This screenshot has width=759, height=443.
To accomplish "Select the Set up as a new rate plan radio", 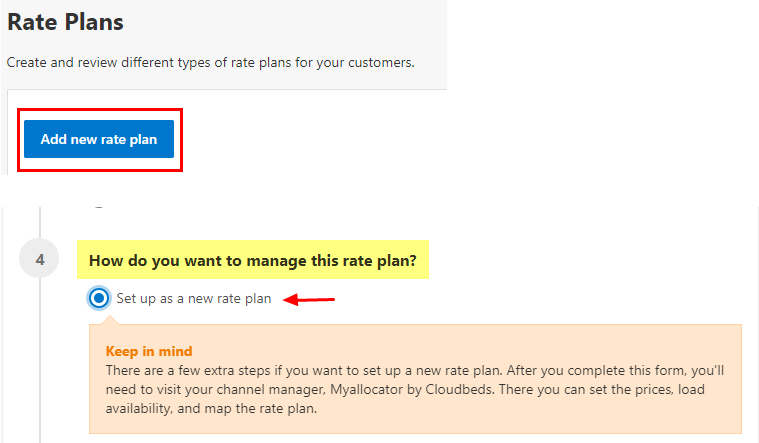I will (99, 298).
